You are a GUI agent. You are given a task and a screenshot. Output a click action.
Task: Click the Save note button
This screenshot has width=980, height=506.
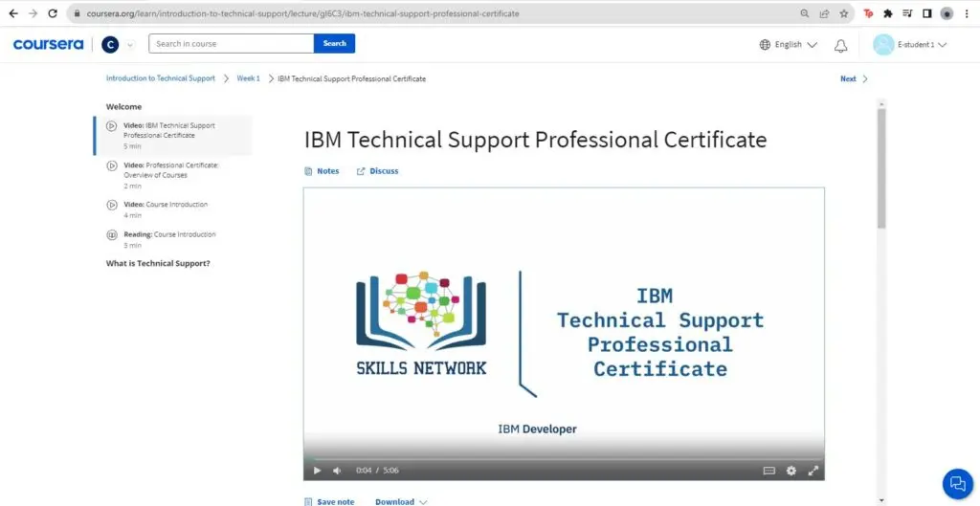coord(329,501)
